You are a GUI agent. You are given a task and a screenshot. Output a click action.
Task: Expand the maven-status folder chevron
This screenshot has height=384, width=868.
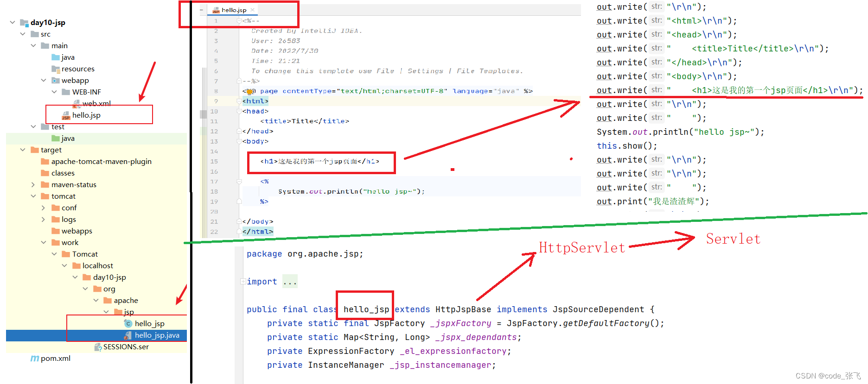33,185
